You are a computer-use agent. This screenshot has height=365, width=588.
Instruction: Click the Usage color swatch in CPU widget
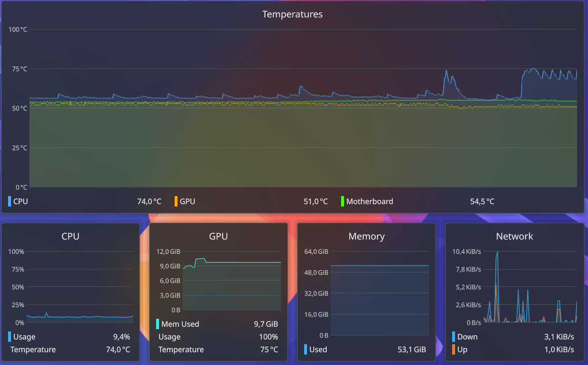(9, 337)
